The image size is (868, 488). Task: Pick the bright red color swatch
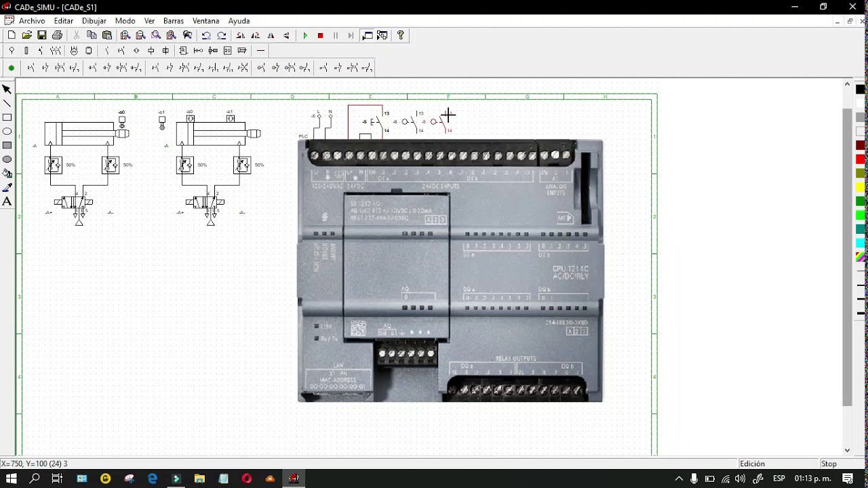[x=861, y=159]
